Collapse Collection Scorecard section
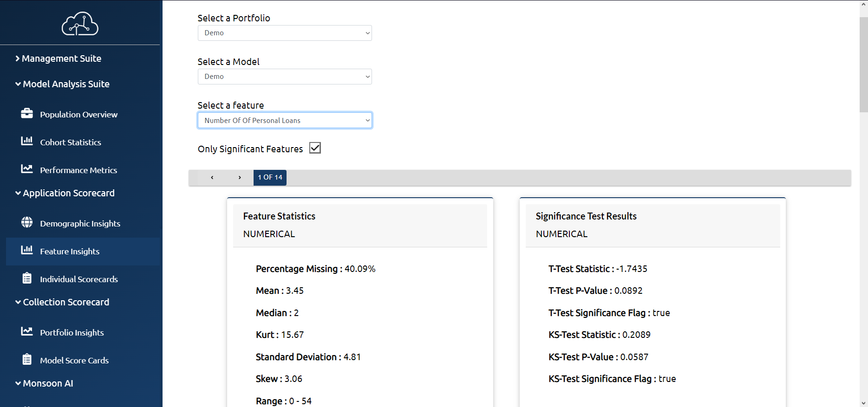The image size is (868, 407). pos(63,302)
